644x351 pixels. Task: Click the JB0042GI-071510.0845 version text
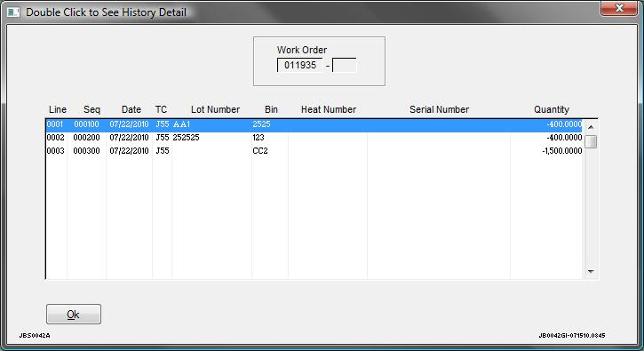tap(572, 335)
